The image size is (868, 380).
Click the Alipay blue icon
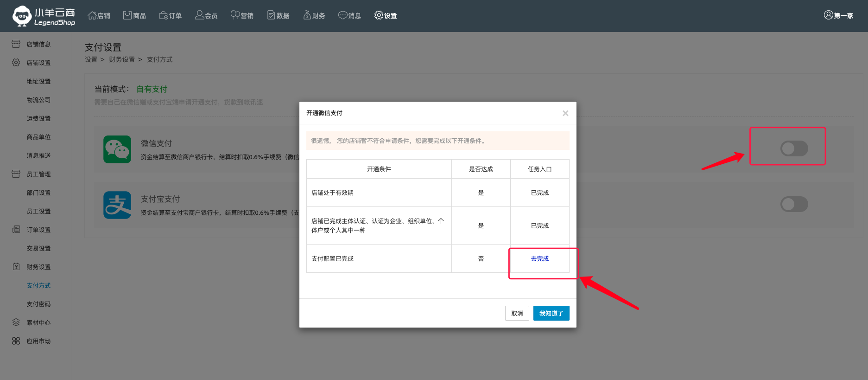(117, 205)
